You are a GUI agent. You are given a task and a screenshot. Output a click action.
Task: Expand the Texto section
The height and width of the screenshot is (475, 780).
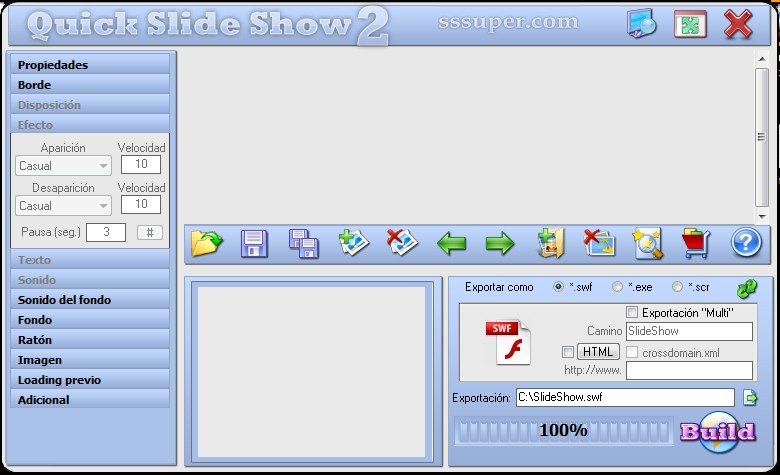coord(90,259)
